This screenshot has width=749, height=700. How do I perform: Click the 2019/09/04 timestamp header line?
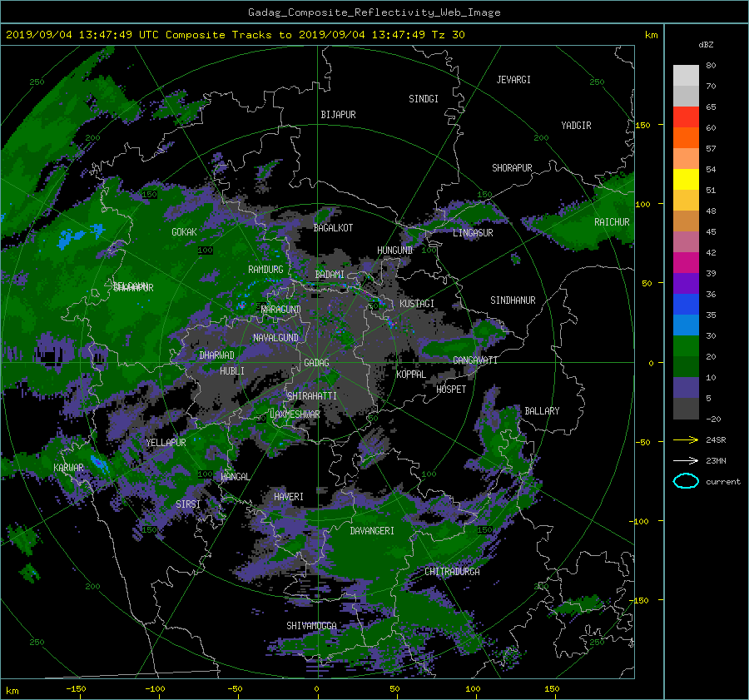[x=235, y=35]
